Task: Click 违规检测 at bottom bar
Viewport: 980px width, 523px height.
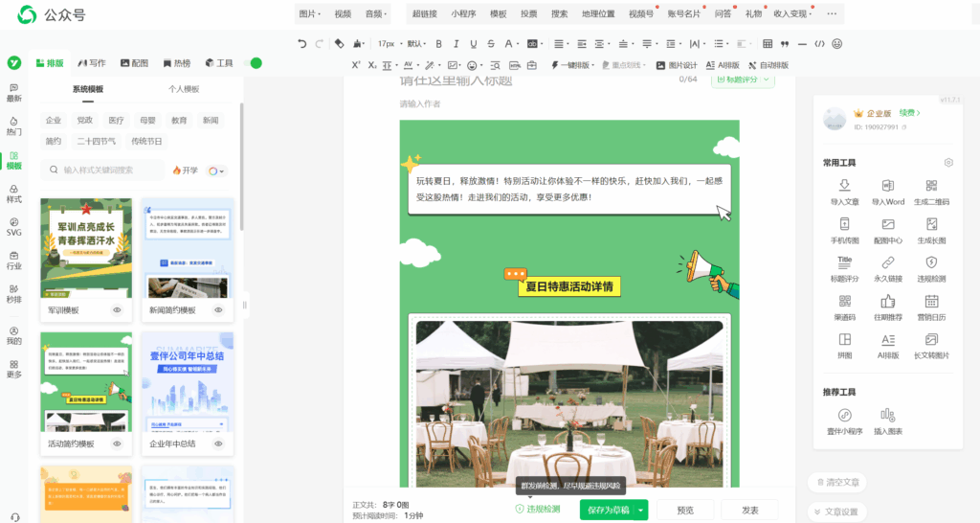Action: coord(538,510)
